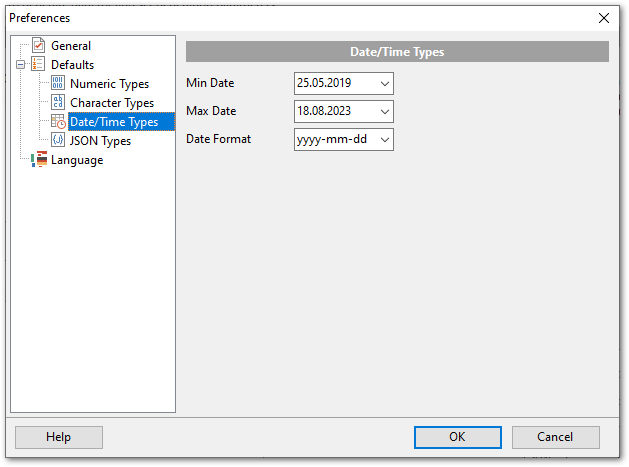629x467 pixels.
Task: Open Numeric Types settings
Action: pos(110,84)
